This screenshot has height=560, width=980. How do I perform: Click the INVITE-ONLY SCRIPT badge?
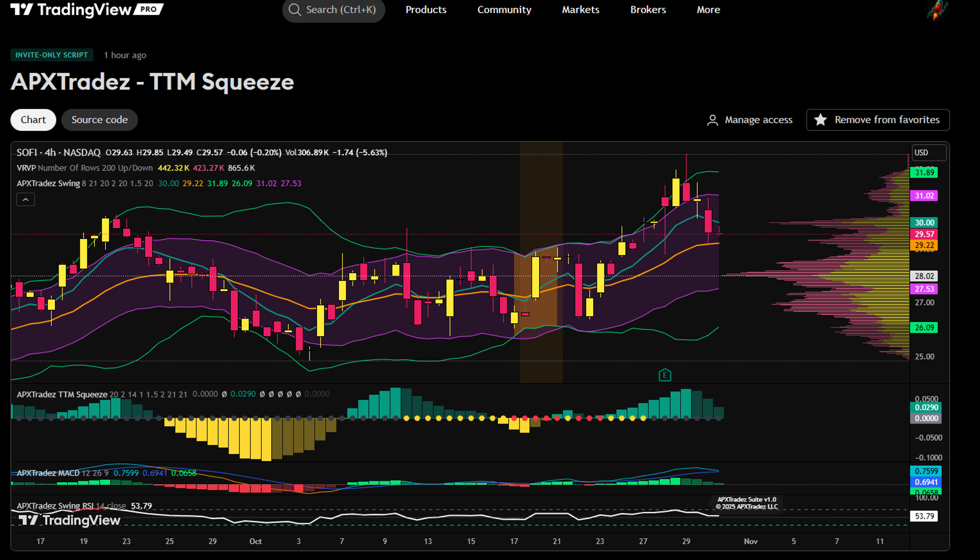[52, 55]
